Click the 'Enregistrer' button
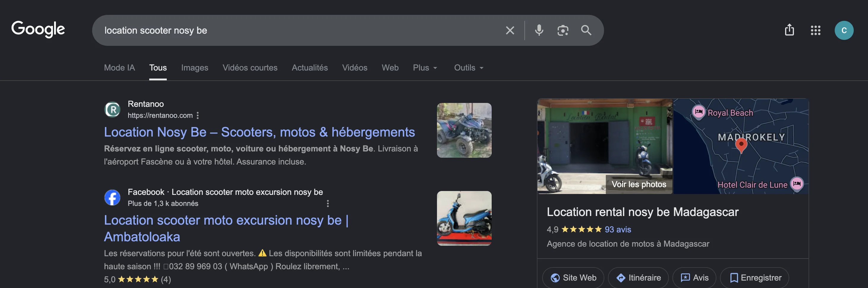 [x=754, y=278]
